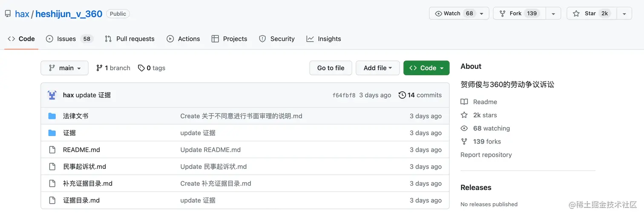Open the Releases heading link

476,188
